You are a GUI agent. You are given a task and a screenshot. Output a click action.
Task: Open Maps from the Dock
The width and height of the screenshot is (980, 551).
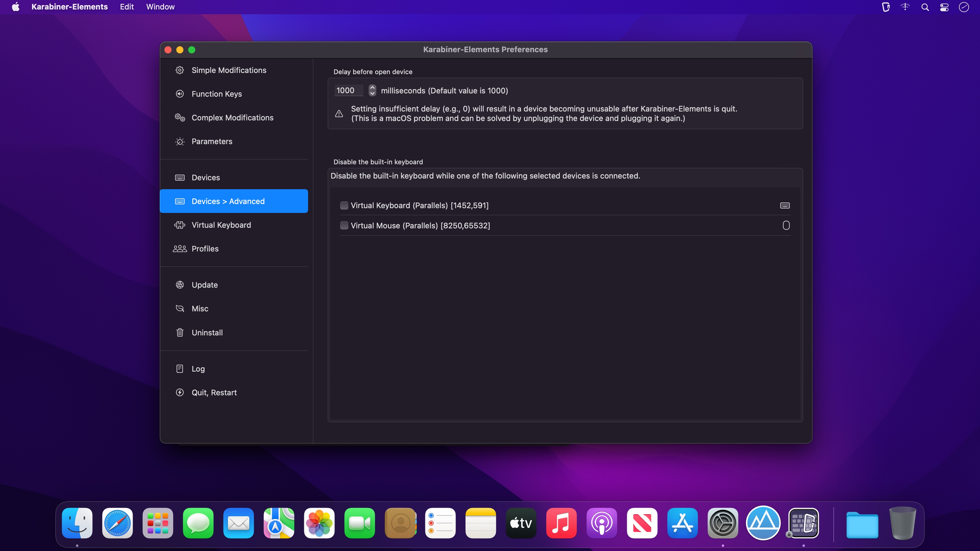(279, 523)
